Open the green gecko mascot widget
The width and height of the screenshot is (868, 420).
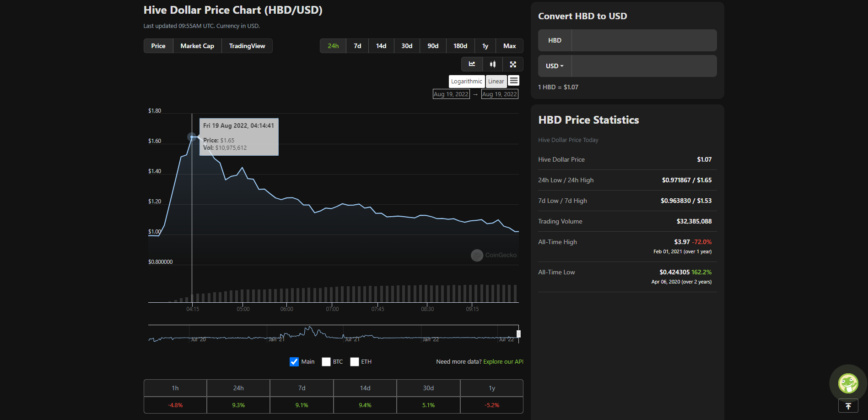[x=848, y=383]
